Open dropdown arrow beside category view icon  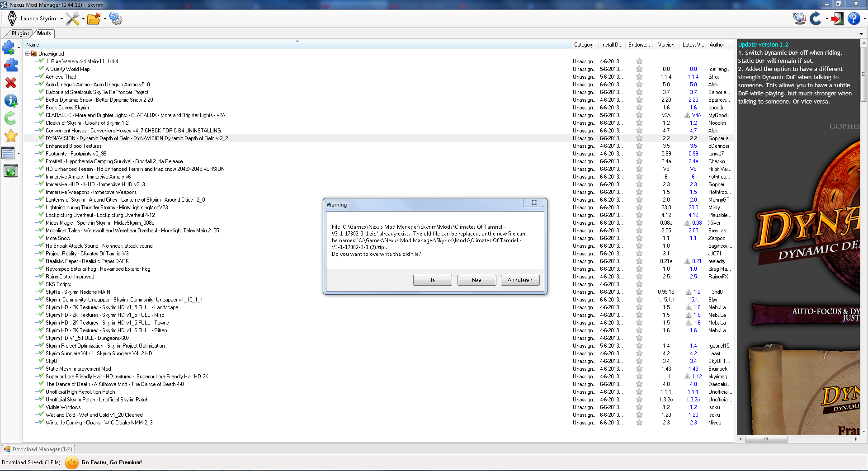(19, 154)
